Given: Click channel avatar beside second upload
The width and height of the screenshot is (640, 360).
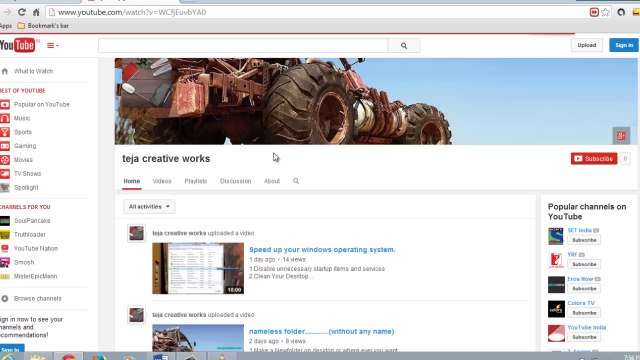Looking at the screenshot, I should (x=136, y=315).
